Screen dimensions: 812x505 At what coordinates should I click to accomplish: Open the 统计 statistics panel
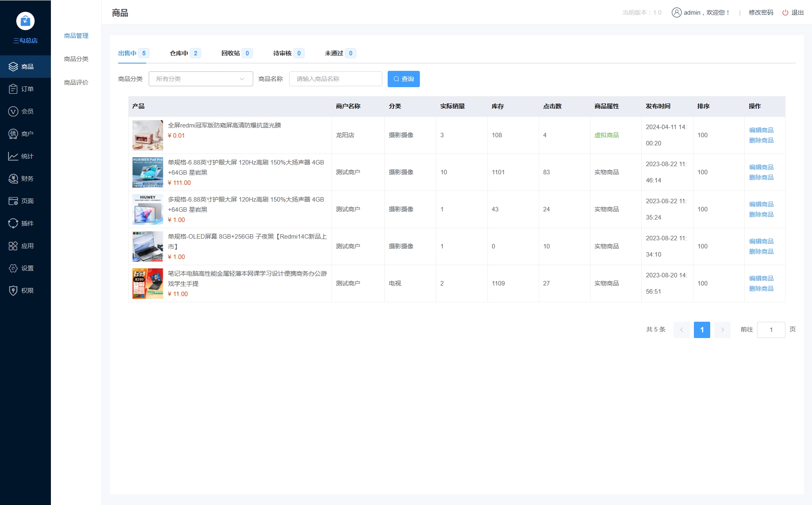coord(25,156)
